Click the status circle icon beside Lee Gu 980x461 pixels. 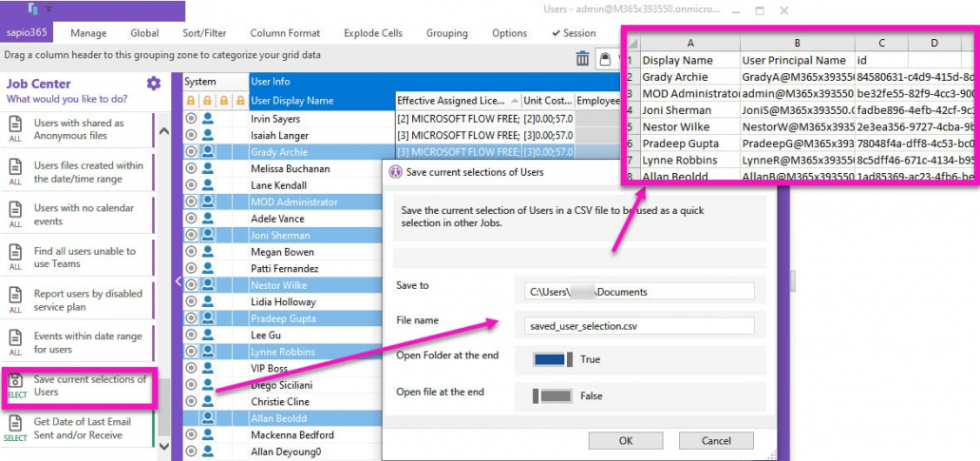191,335
